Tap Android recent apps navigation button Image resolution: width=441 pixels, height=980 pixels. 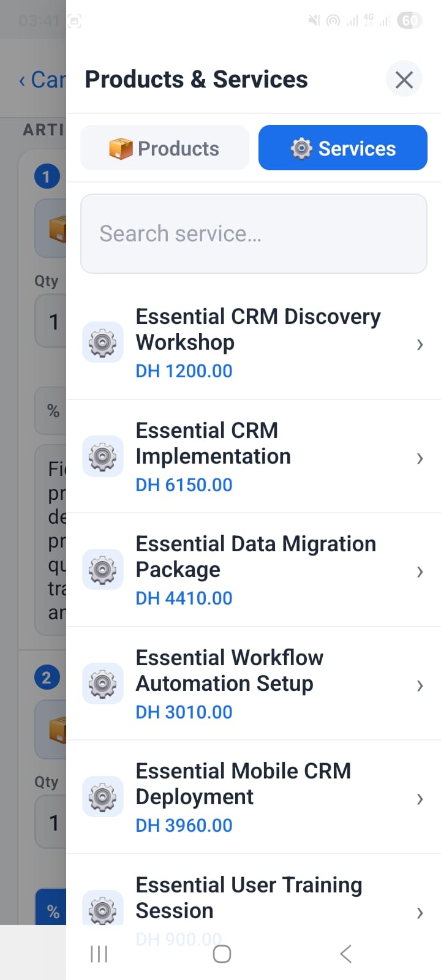coord(99,954)
